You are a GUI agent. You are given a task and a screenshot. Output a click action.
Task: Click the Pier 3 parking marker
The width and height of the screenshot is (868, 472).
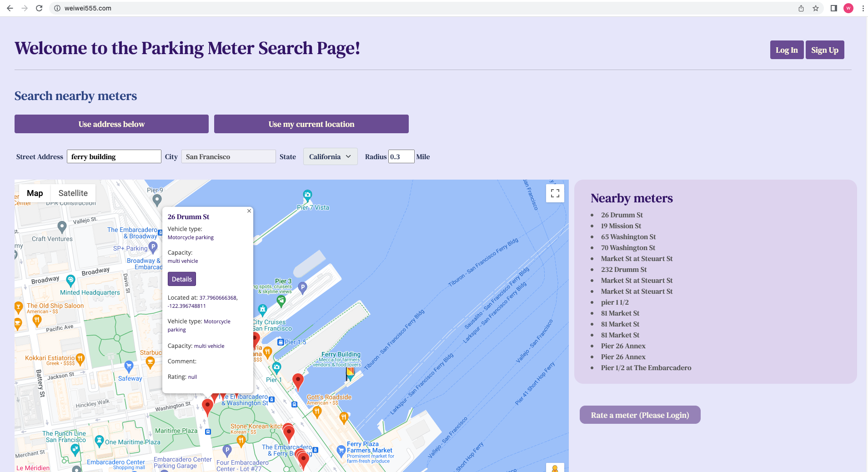click(302, 287)
